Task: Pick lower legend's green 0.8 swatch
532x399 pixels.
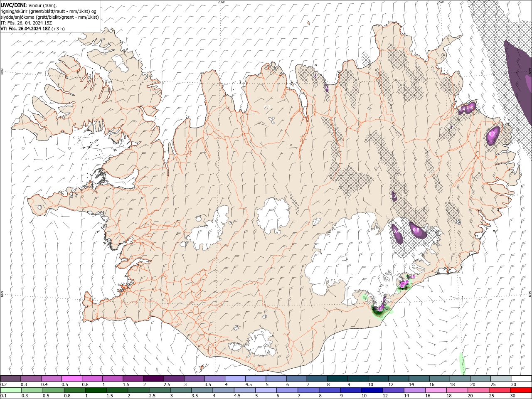Action: (x=74, y=390)
